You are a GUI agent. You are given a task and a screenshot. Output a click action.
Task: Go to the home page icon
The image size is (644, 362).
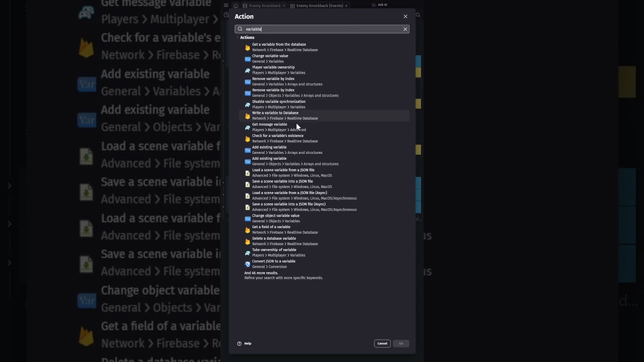(235, 6)
